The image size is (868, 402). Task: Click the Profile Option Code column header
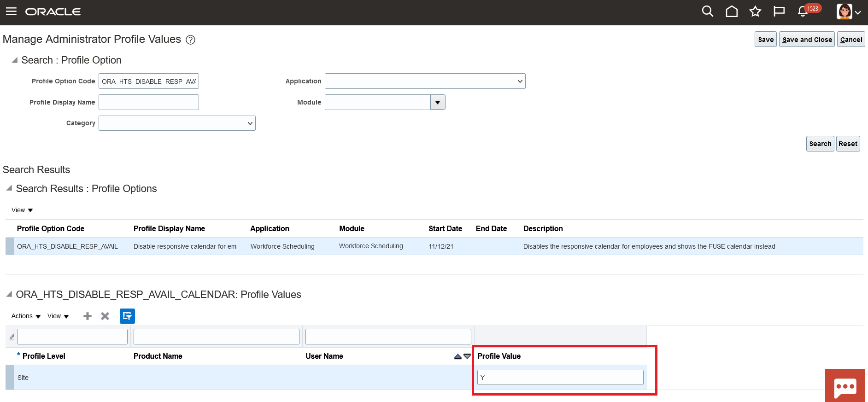coord(51,229)
